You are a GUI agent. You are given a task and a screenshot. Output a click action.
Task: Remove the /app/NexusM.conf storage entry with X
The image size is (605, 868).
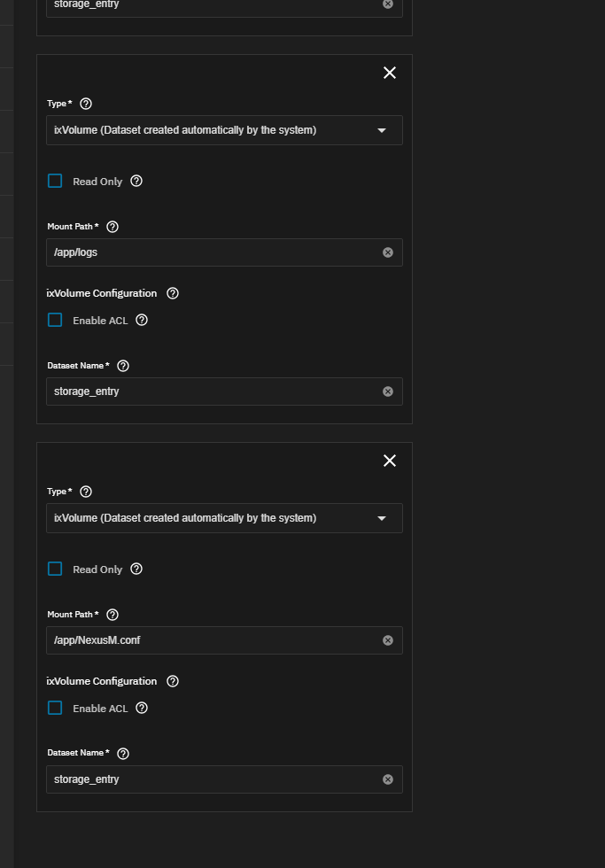[x=390, y=461]
